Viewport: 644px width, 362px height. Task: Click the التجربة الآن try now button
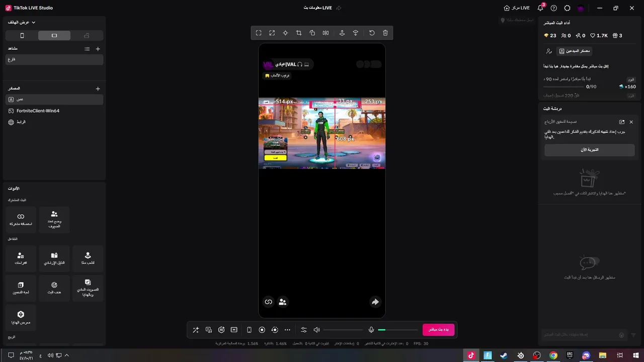(x=589, y=150)
